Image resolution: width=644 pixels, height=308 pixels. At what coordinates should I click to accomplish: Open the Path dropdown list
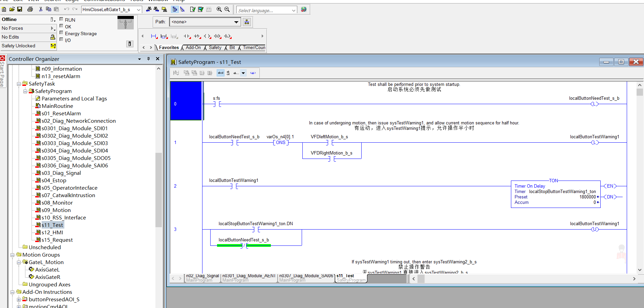point(236,22)
